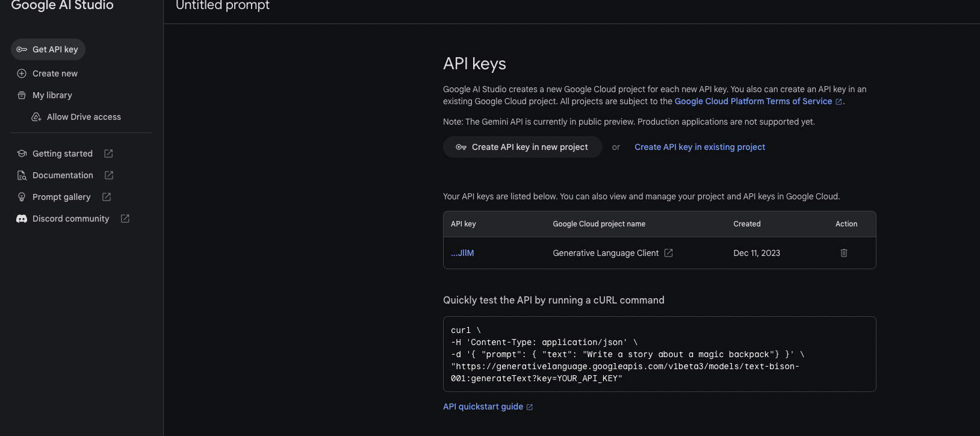Select Create new in the sidebar
The height and width of the screenshot is (436, 980).
tap(55, 73)
